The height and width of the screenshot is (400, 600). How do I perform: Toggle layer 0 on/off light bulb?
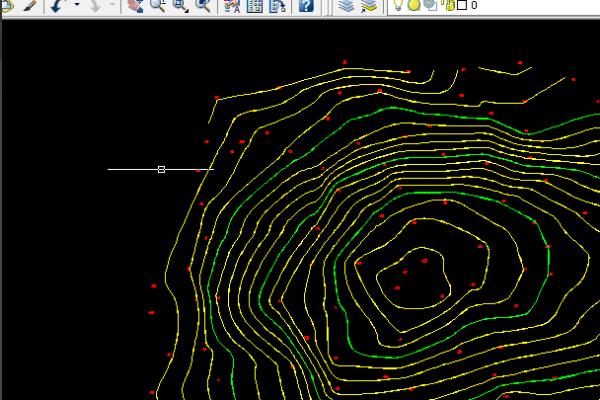[399, 5]
